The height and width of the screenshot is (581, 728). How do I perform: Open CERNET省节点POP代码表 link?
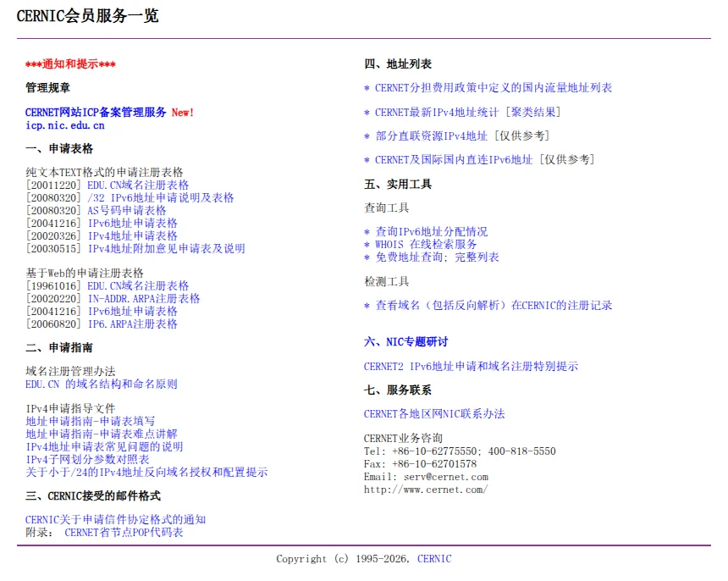tap(124, 532)
